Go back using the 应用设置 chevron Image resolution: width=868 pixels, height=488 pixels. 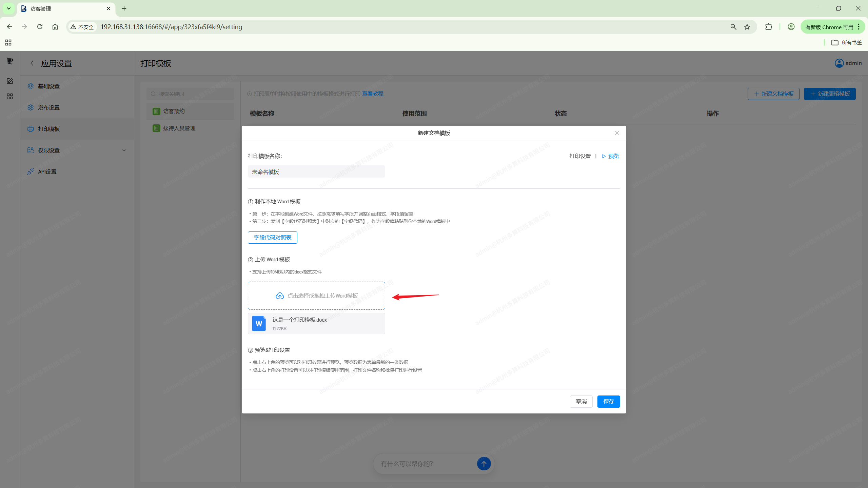coord(32,63)
